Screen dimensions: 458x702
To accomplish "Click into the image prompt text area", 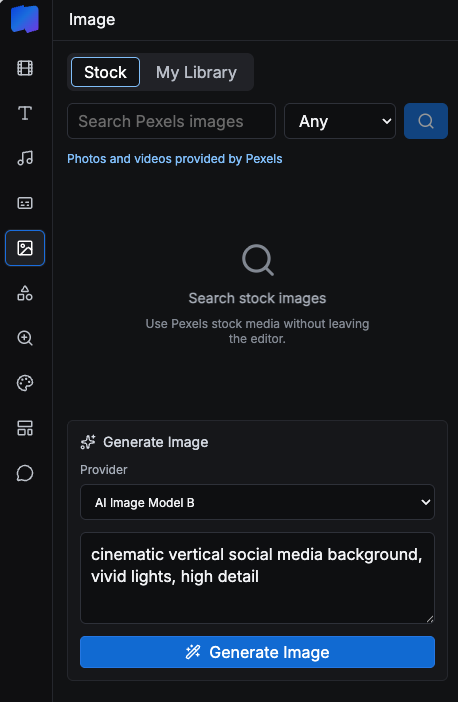I will (257, 578).
